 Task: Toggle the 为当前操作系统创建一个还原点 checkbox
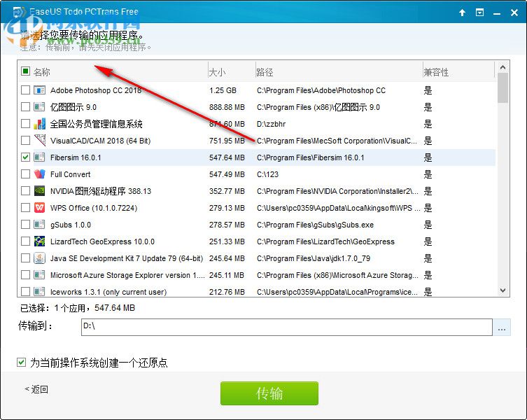point(21,362)
